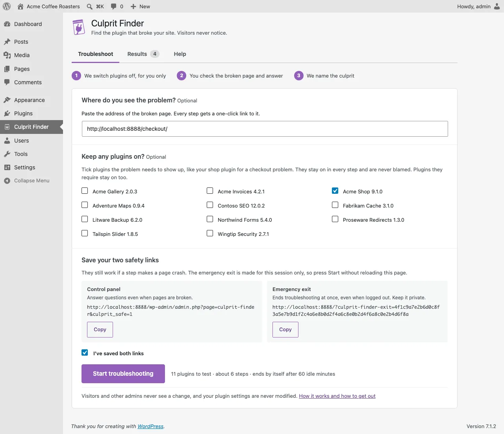Tick the Adventure Maps 0.9.4 checkbox
504x434 pixels.
[x=85, y=205]
